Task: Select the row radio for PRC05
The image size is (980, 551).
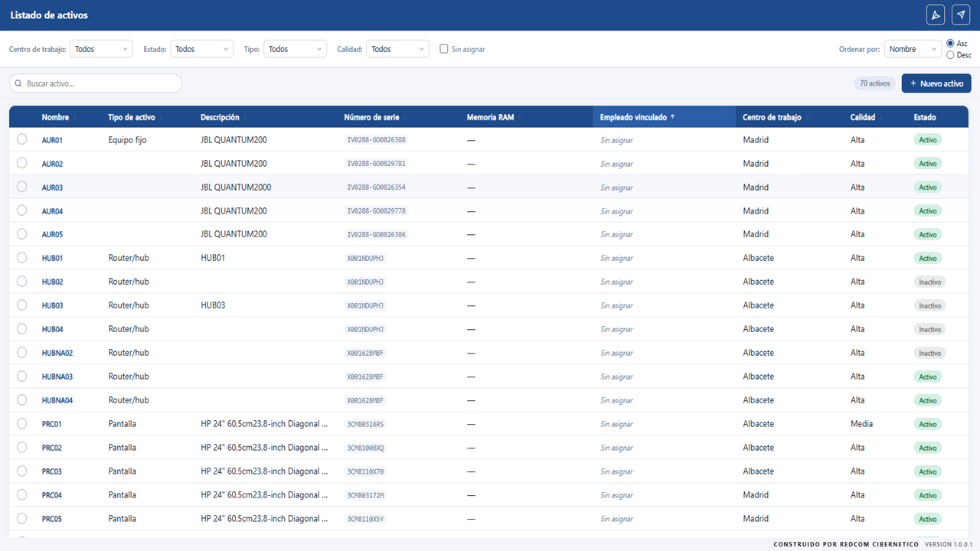Action: [x=22, y=519]
